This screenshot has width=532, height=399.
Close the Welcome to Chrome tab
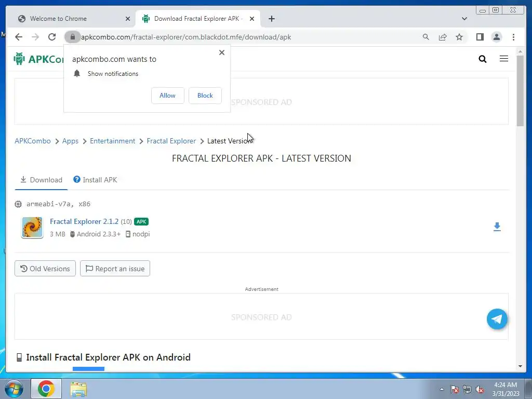click(128, 19)
